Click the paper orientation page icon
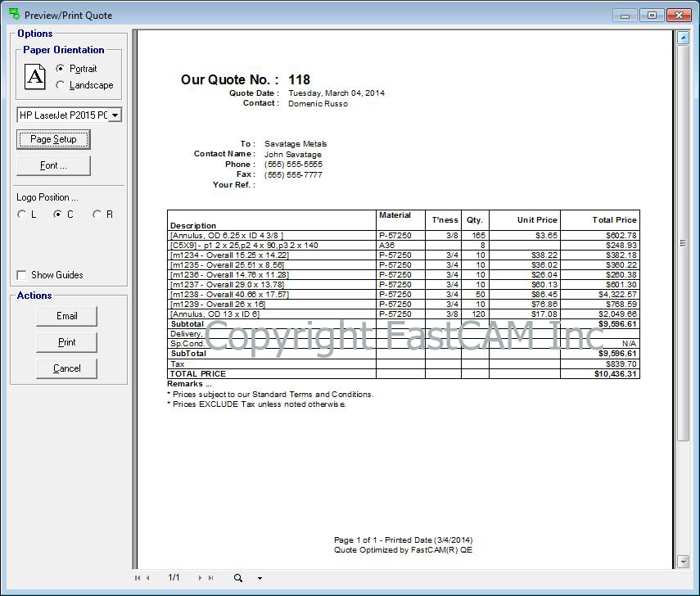Viewport: 700px width, 596px height. click(35, 77)
